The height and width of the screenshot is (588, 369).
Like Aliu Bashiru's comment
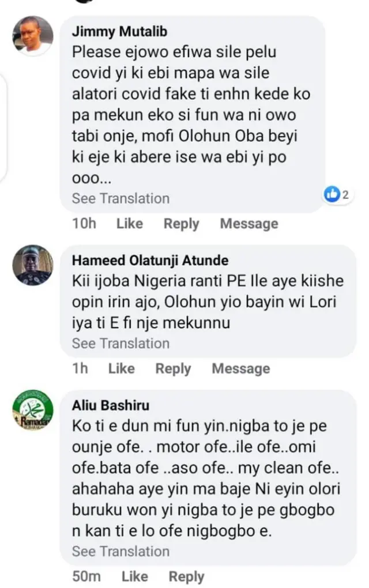134,576
